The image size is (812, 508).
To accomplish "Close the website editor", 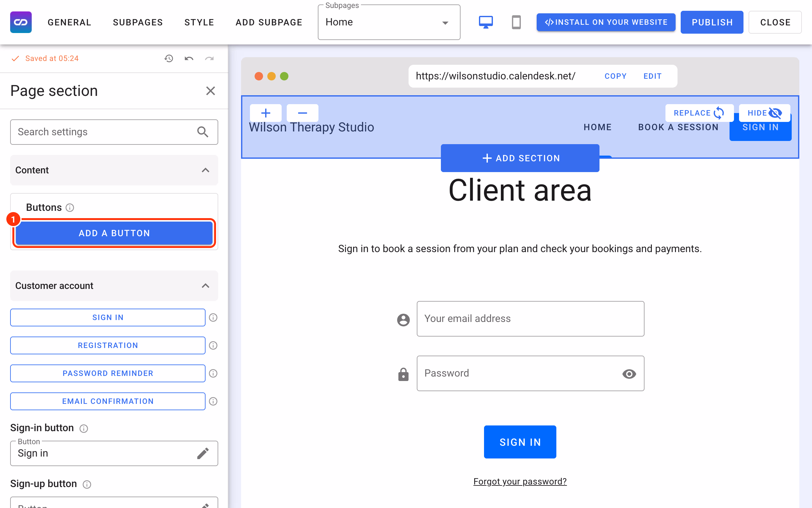I will click(x=775, y=22).
